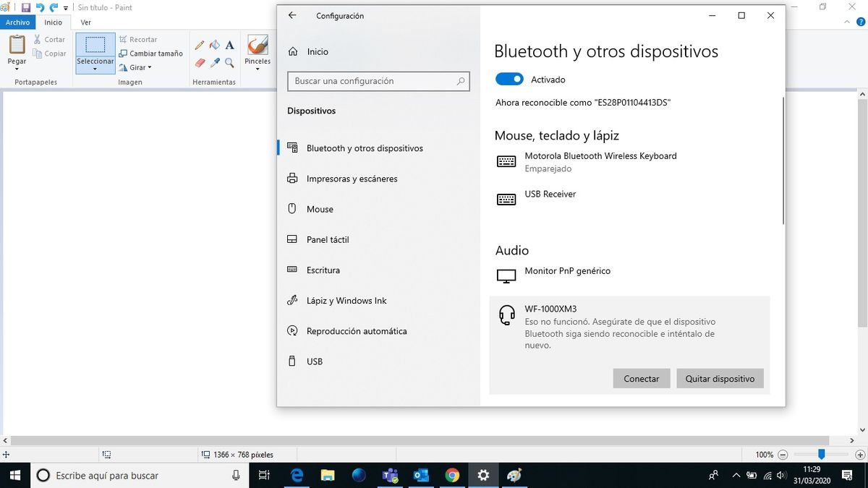Switch to the Ver tab

pyautogui.click(x=86, y=22)
